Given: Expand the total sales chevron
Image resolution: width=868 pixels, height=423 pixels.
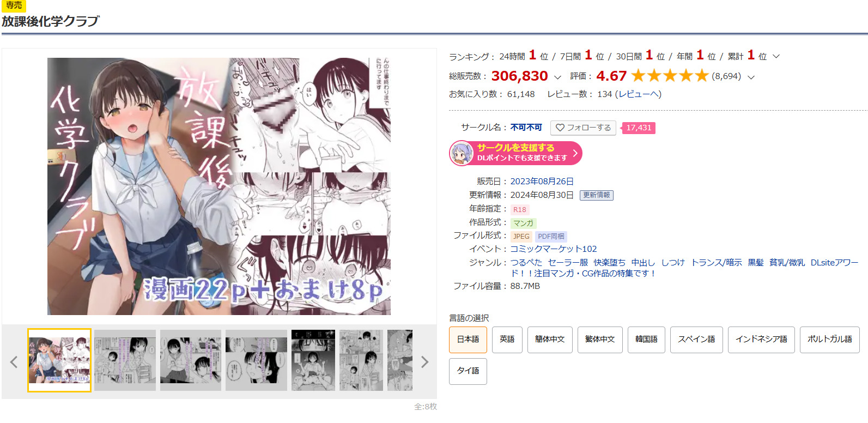Looking at the screenshot, I should point(557,77).
